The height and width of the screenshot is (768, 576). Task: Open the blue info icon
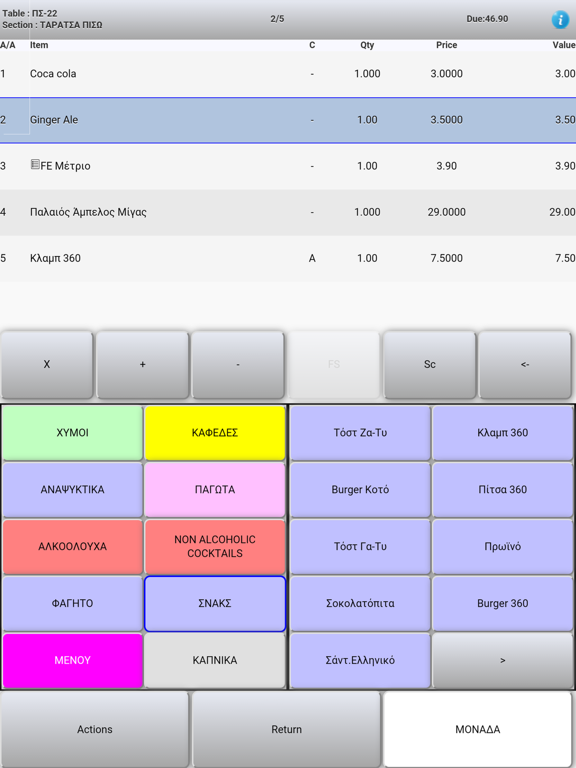click(x=560, y=19)
